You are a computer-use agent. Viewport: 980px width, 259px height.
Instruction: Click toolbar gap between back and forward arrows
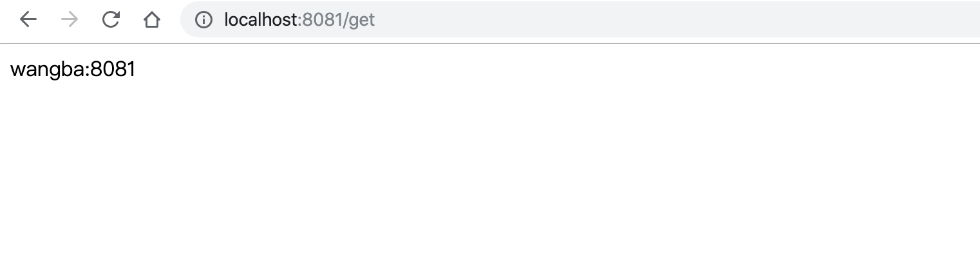tap(49, 20)
